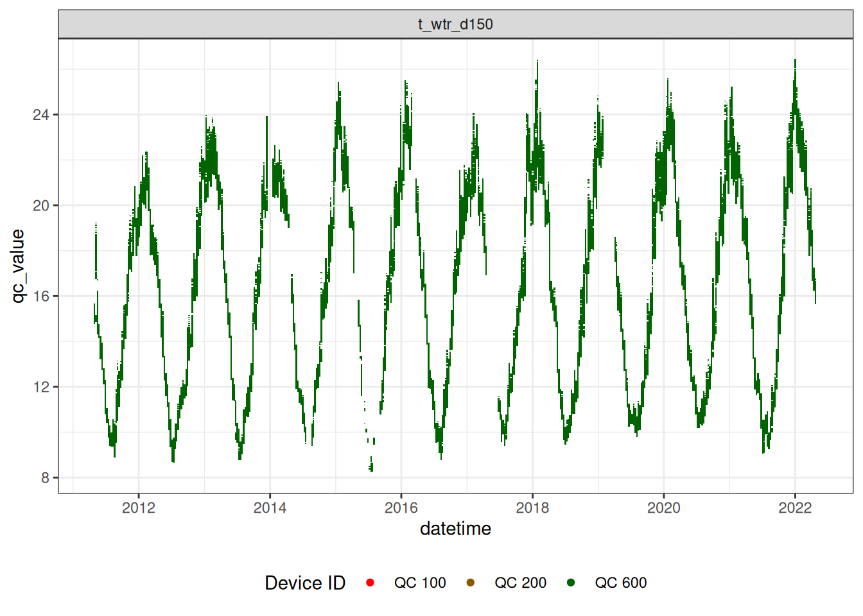
Task: Click the 24 y-axis tick label
Action: point(41,115)
